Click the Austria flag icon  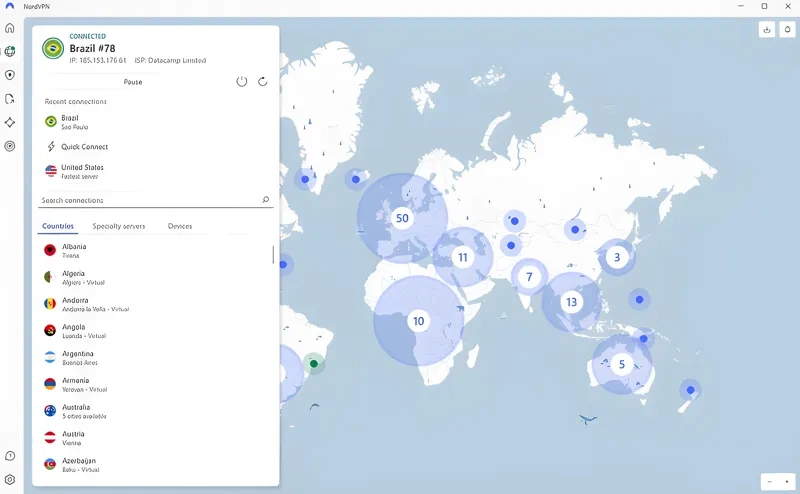click(50, 437)
